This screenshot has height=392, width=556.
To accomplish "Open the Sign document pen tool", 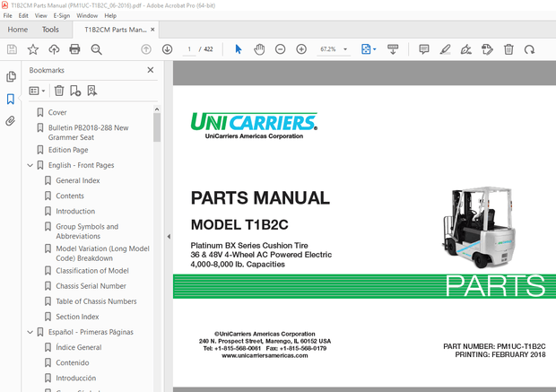I will pos(466,49).
